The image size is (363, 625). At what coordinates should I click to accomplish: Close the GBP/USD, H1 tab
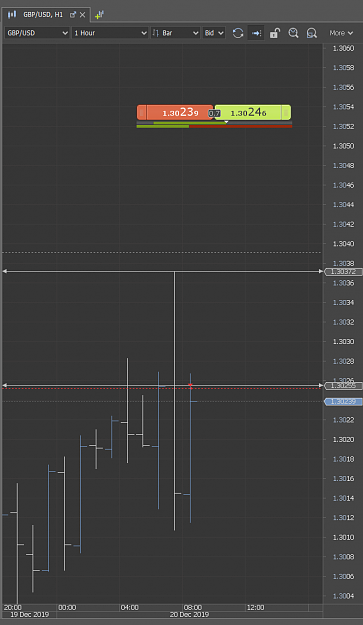tap(82, 15)
